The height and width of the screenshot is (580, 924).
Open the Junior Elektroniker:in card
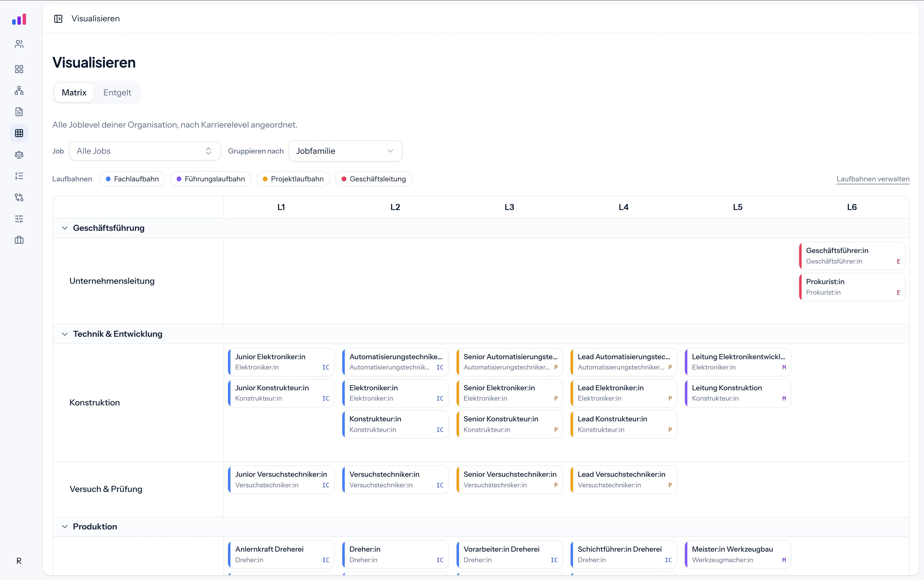282,362
